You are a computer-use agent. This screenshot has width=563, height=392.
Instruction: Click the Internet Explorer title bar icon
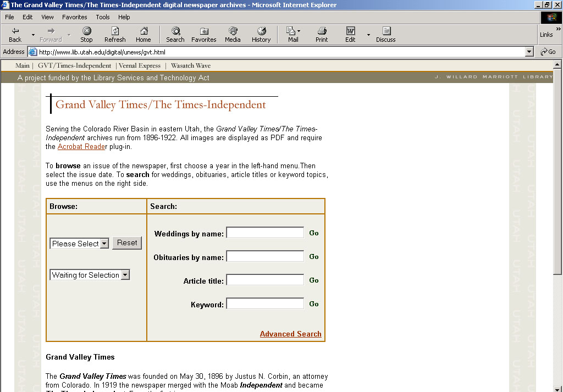point(5,4)
